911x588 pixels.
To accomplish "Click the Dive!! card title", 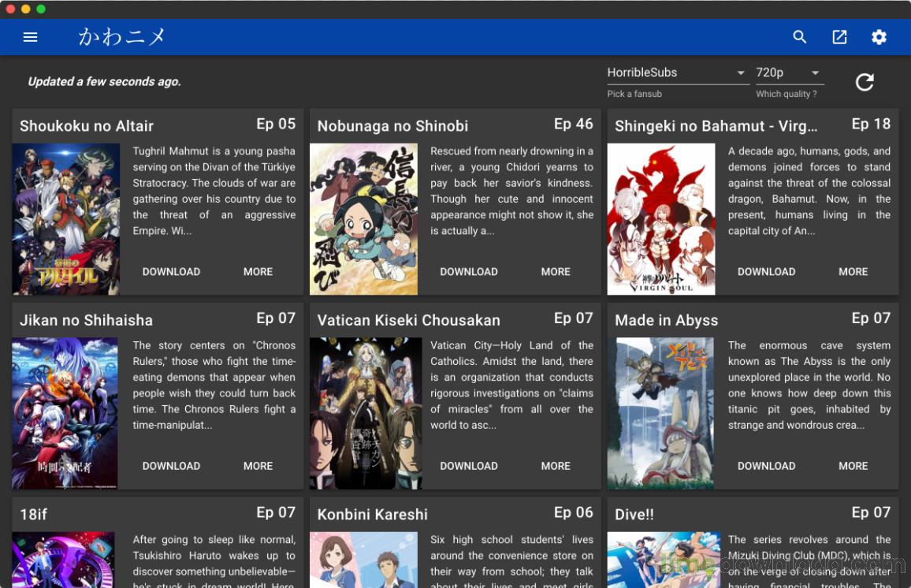I will [634, 514].
